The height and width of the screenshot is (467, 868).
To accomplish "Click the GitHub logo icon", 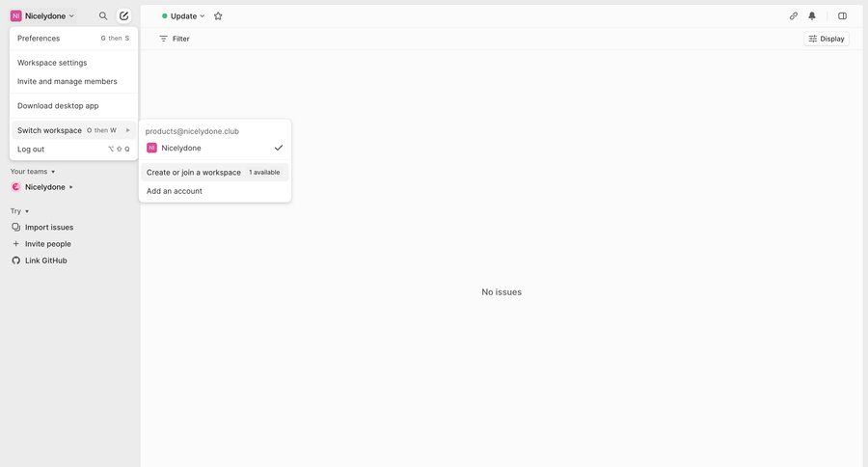I will tap(16, 261).
